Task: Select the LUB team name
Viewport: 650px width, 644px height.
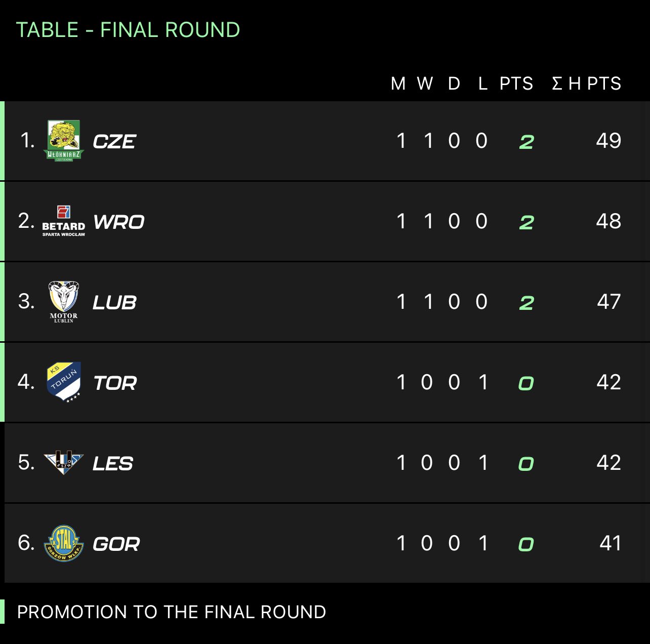Action: click(114, 303)
